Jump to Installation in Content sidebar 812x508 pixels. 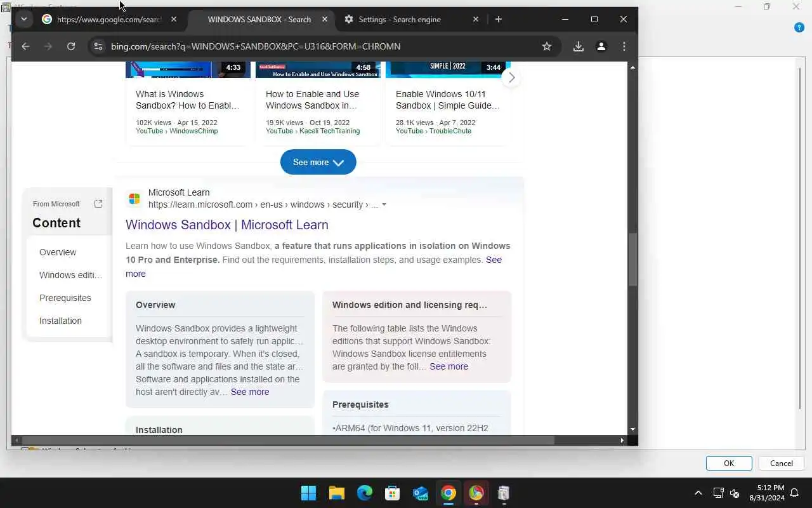60,321
